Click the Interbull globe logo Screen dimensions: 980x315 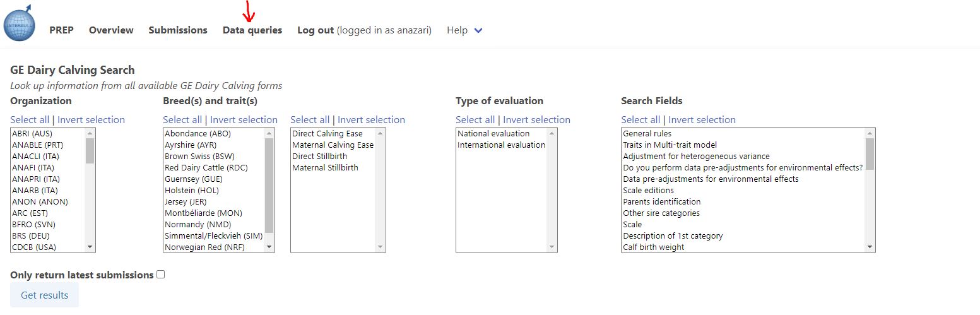pos(20,24)
